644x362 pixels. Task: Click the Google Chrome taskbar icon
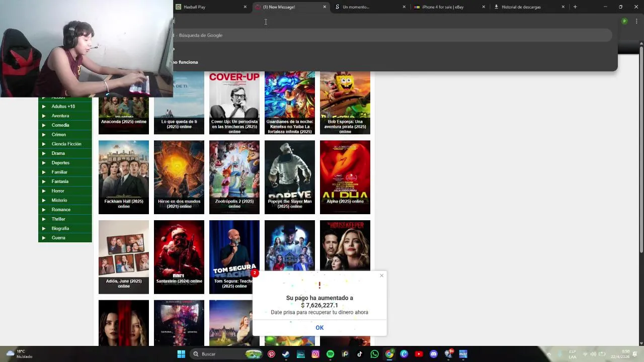tap(389, 354)
